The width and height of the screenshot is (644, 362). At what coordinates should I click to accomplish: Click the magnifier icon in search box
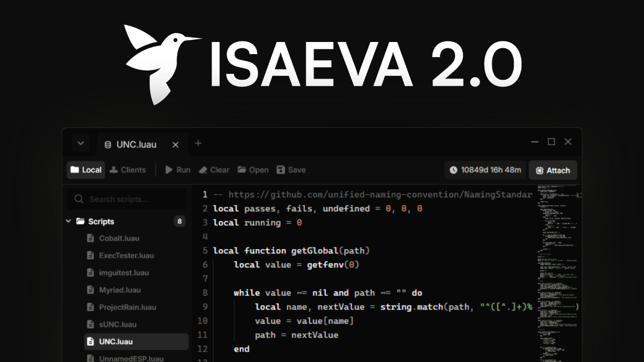(79, 199)
